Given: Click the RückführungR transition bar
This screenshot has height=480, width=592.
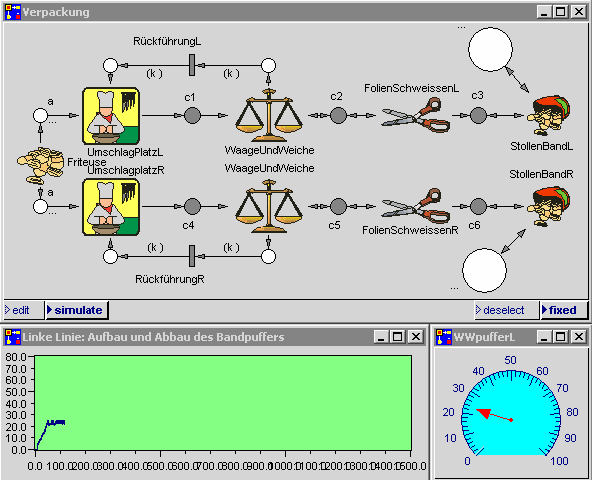Looking at the screenshot, I should pos(192,256).
